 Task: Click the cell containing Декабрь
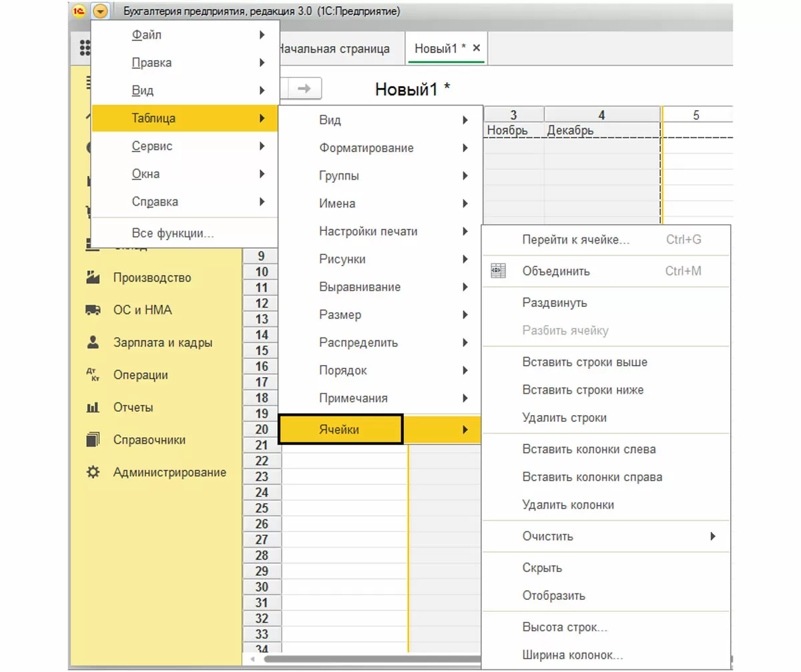(x=602, y=130)
